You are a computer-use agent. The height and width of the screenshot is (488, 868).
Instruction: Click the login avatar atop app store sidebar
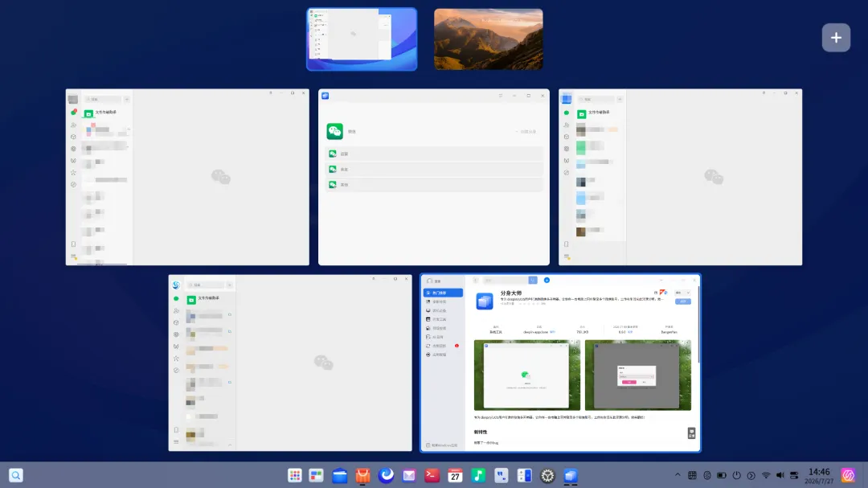coord(429,281)
